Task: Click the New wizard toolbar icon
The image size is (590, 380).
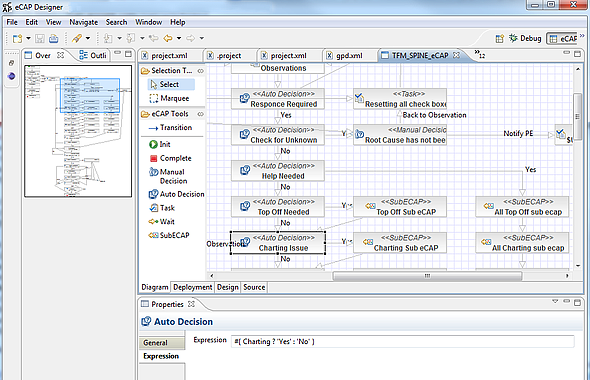Action: point(17,38)
